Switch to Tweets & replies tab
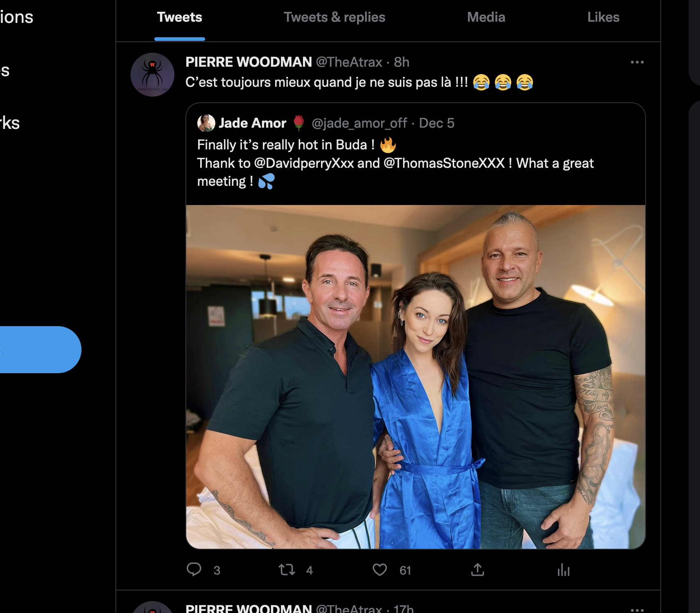 tap(334, 17)
